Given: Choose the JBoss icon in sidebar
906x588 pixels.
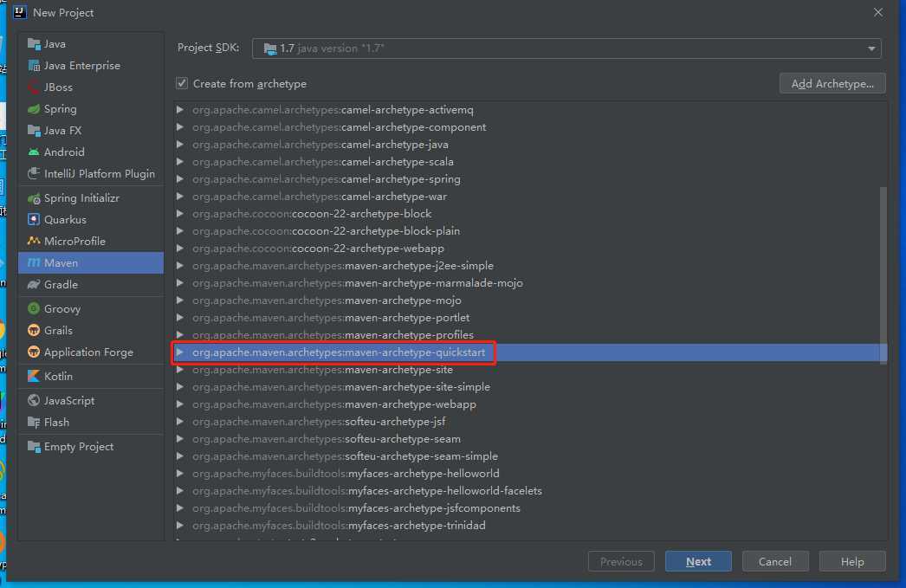Looking at the screenshot, I should coord(34,87).
